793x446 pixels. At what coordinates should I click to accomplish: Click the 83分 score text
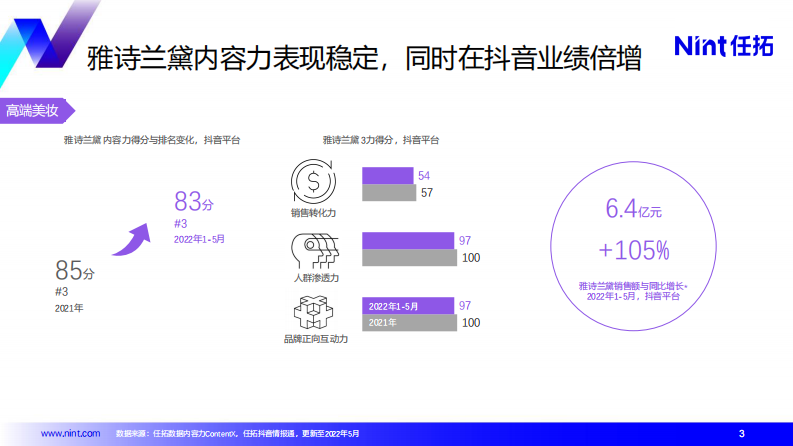click(x=194, y=201)
